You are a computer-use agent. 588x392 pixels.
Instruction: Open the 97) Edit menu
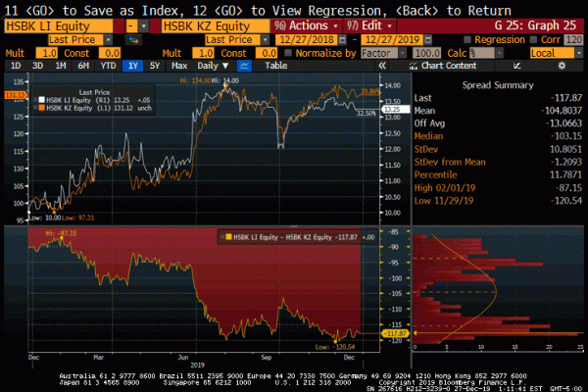[369, 25]
